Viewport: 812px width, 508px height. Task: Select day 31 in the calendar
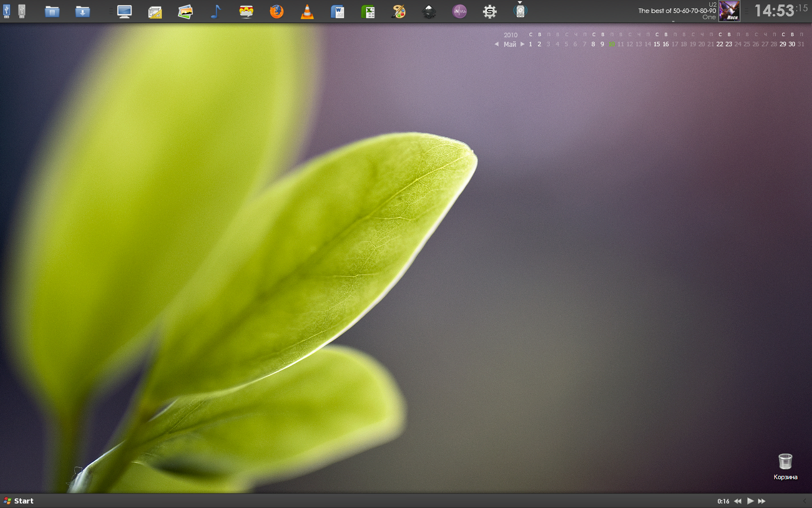coord(801,44)
